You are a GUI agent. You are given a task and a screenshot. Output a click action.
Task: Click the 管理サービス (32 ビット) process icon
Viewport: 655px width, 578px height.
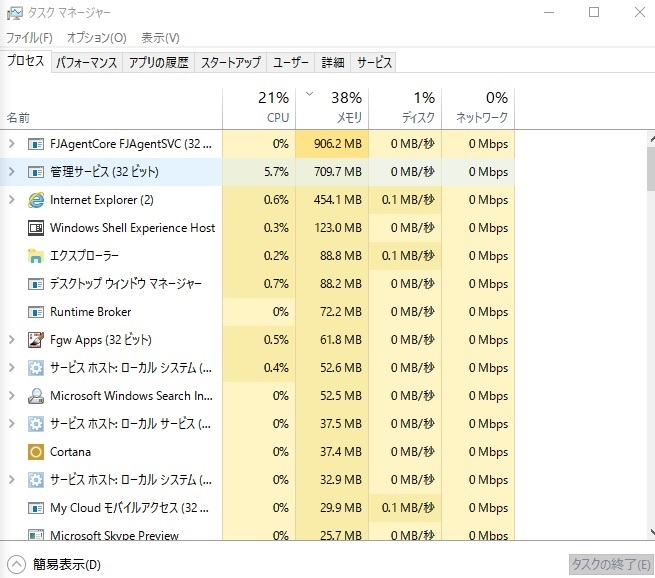[36, 172]
